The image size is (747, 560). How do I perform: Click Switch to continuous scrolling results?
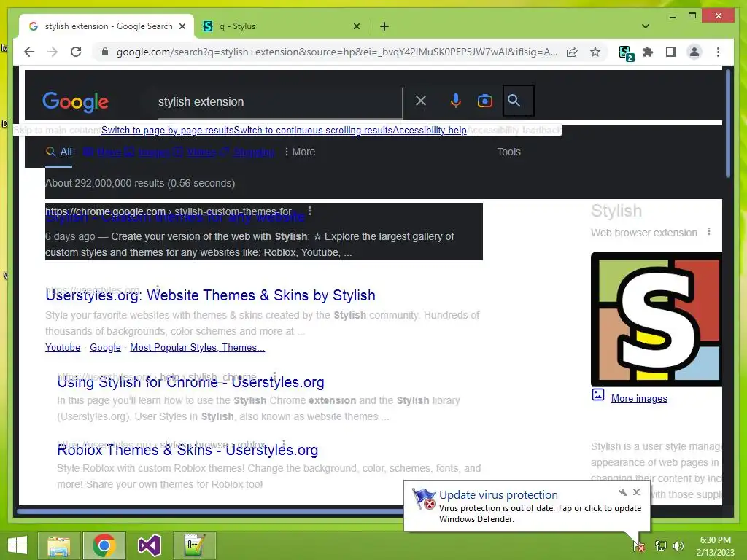[x=313, y=130]
